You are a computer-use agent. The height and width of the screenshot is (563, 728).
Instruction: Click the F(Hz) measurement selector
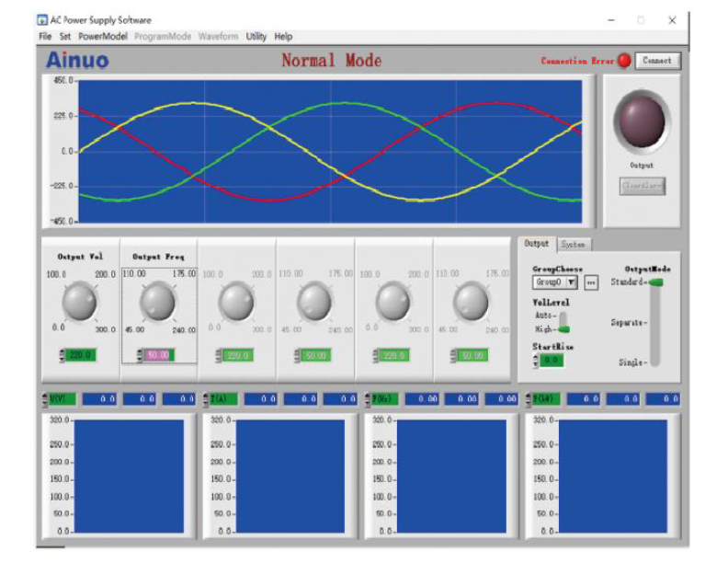(385, 399)
